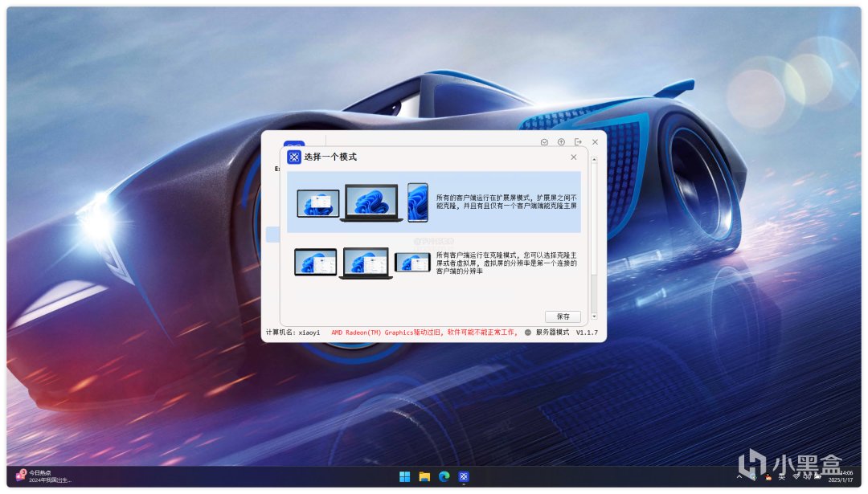Screen dimensions: 868x494
Task: Click the logout exit icon in main window
Action: point(578,142)
